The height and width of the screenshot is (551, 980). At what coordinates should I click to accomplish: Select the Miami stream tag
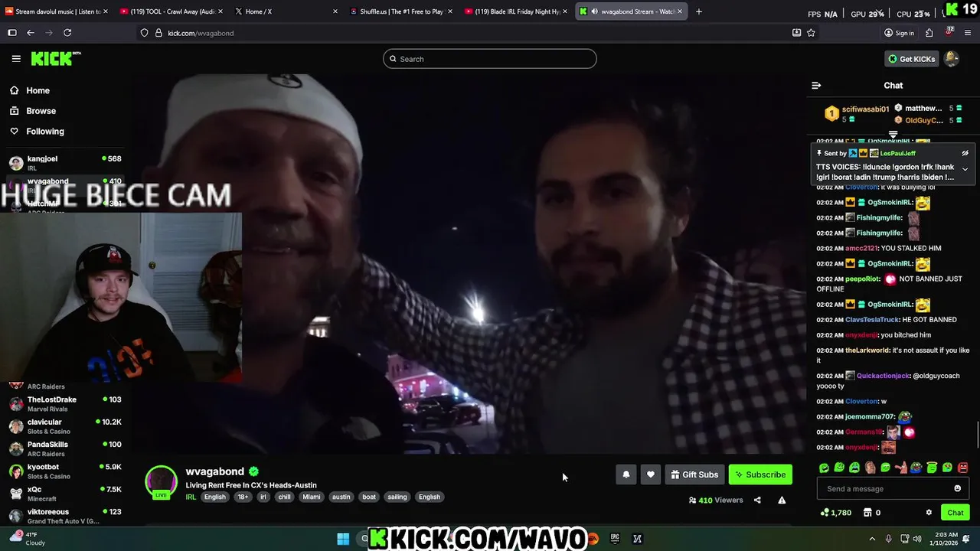[x=311, y=497]
